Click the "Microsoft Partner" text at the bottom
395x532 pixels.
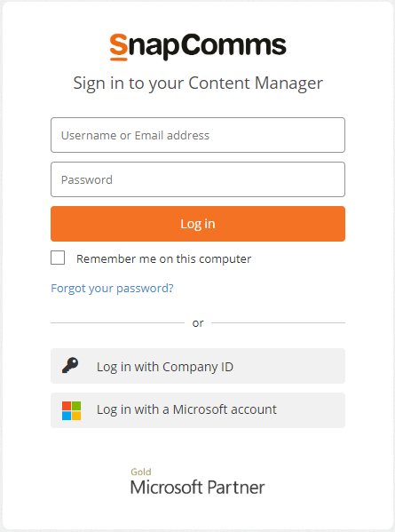click(x=198, y=488)
